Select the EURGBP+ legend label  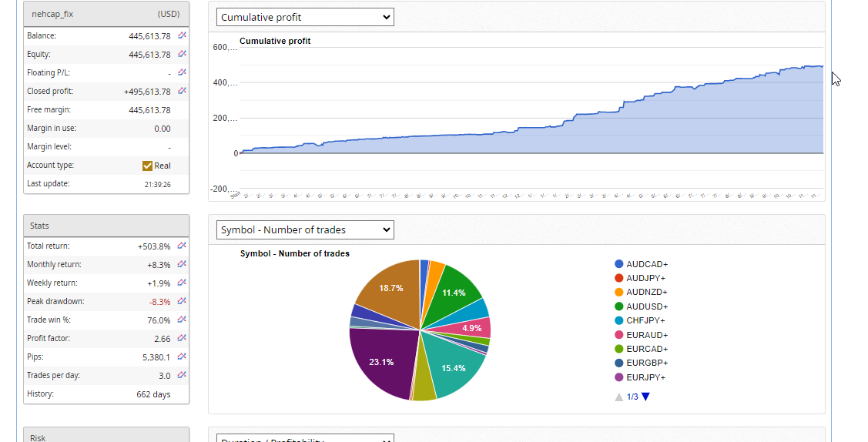coord(646,363)
